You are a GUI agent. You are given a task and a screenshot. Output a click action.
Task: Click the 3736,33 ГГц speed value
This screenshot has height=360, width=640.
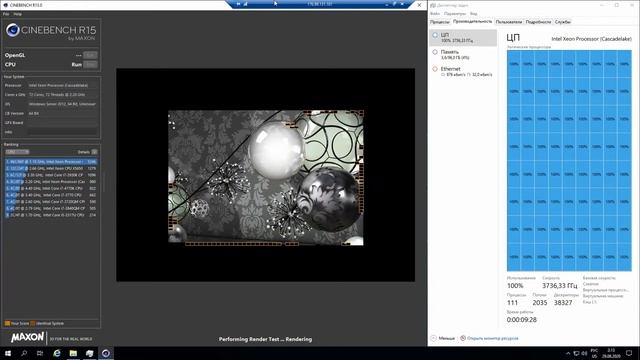click(x=560, y=285)
